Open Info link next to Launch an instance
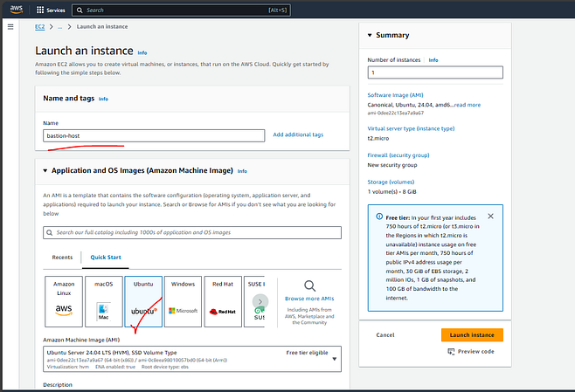575x392 pixels. pos(142,52)
